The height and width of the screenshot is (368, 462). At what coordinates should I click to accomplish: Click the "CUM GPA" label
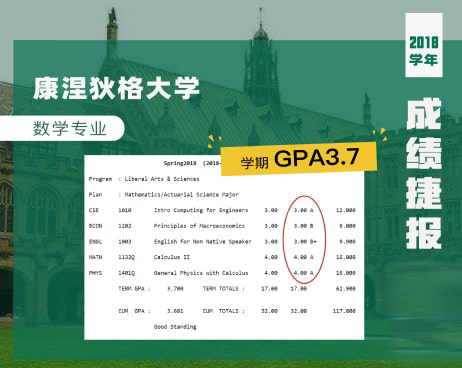(x=134, y=311)
